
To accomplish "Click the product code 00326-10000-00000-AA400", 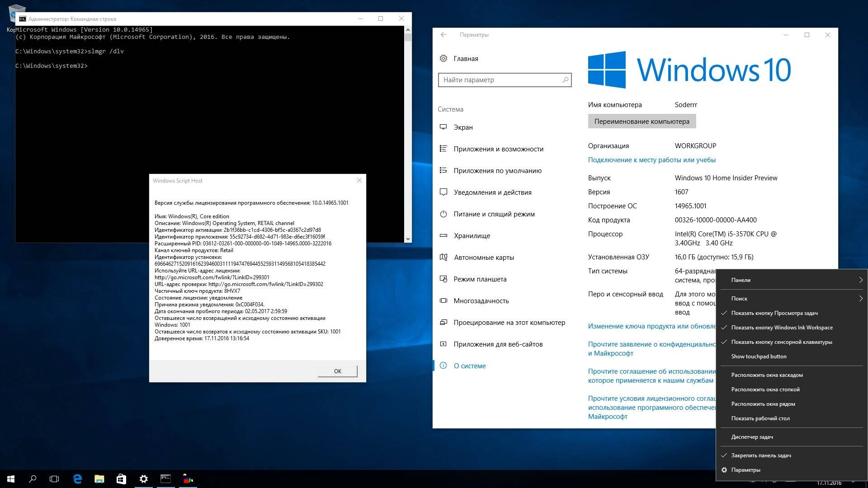I will tap(716, 220).
